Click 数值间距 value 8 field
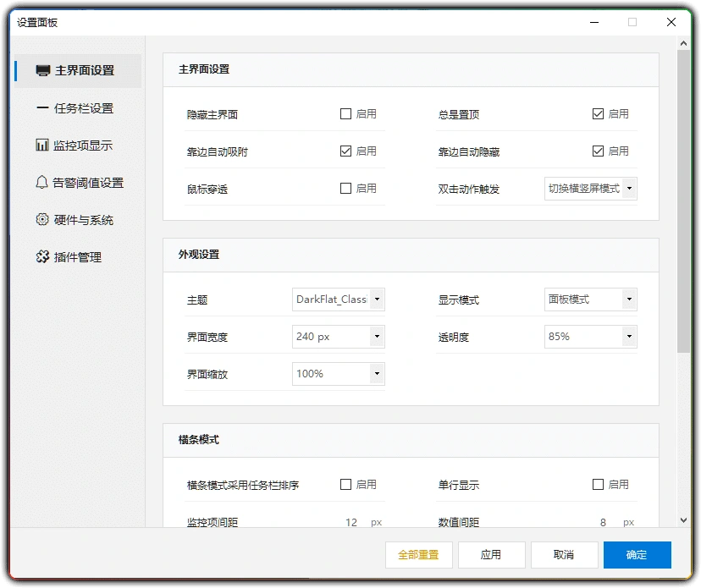 [x=603, y=522]
